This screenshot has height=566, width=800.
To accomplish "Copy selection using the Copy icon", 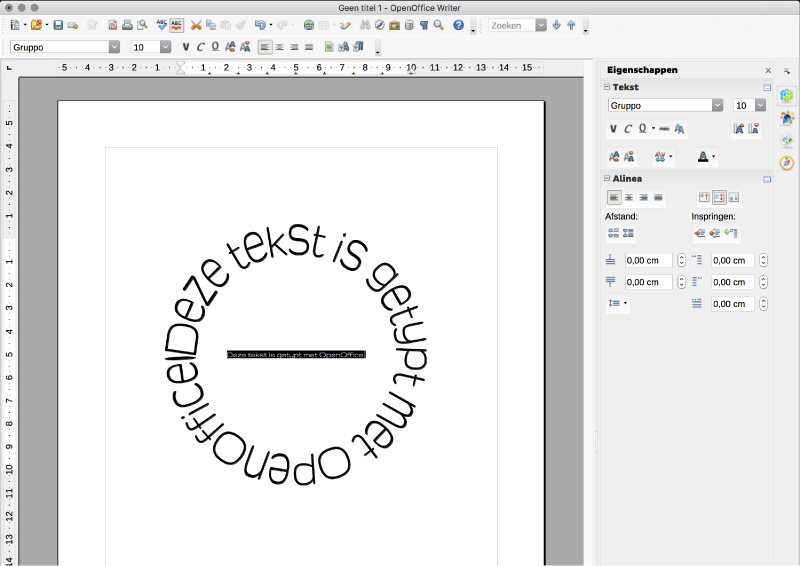I will click(x=211, y=25).
